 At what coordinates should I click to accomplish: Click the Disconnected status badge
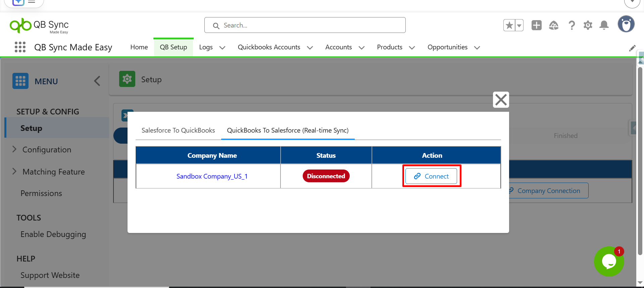(326, 176)
